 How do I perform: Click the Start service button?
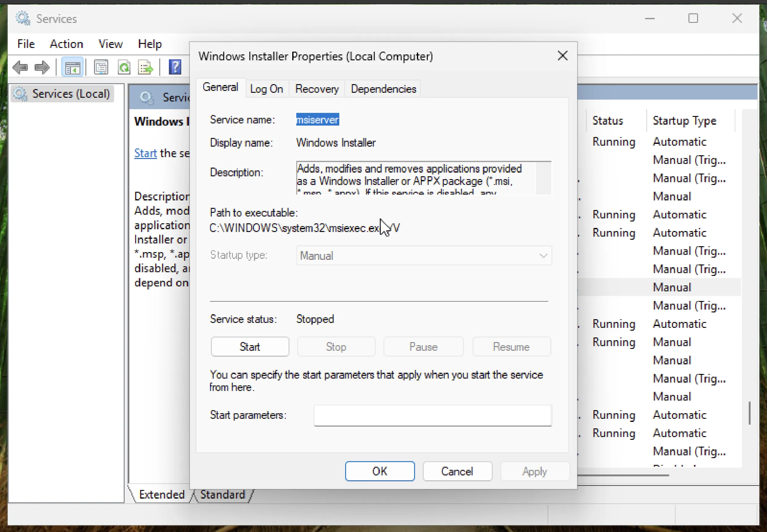point(250,347)
